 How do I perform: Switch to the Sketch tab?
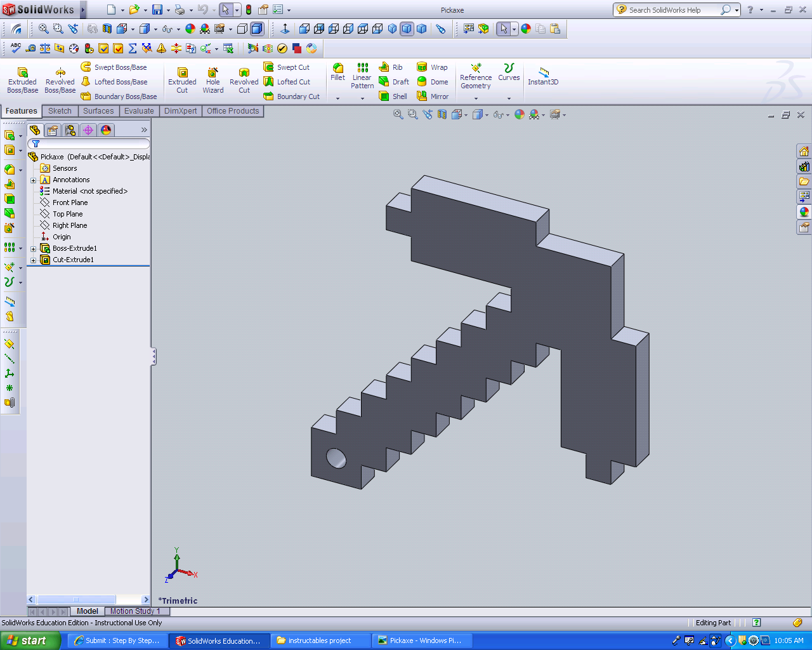[60, 111]
